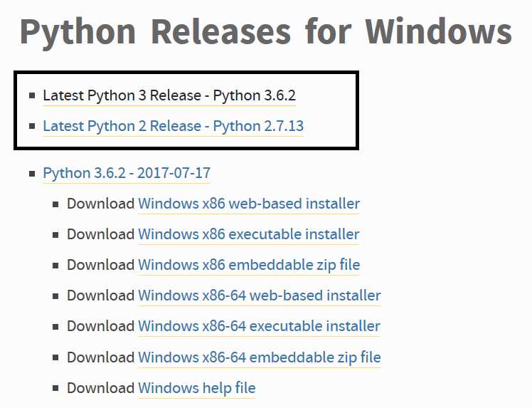Open Latest Python 2 Release - Python 2.7.13 link

pos(173,126)
